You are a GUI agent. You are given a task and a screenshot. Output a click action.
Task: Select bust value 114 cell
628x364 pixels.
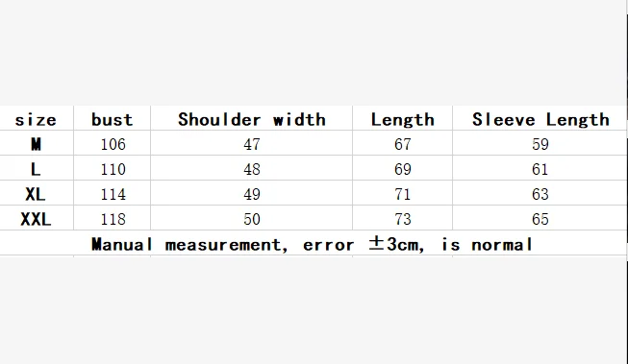[x=113, y=194]
